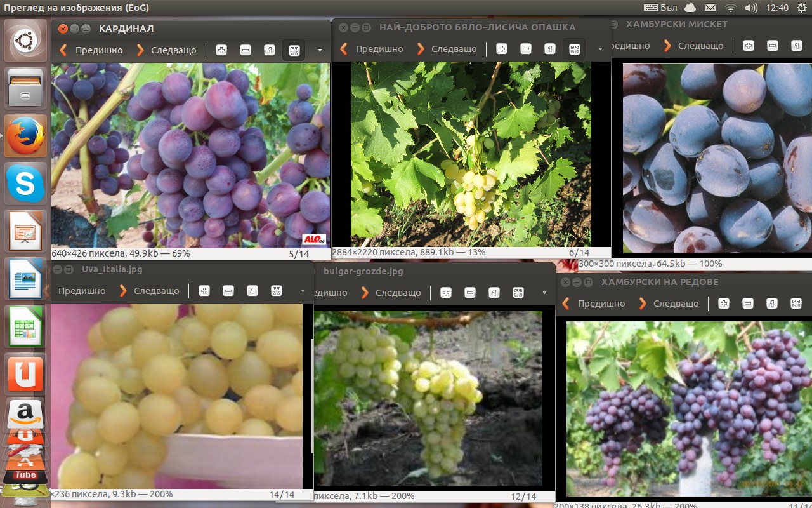
Task: Zoom in on the КАРДИНАЛ image
Action: coord(221,50)
